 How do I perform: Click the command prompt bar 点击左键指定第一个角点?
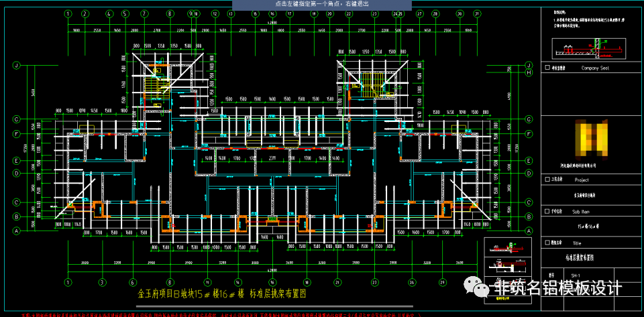pos(322,5)
